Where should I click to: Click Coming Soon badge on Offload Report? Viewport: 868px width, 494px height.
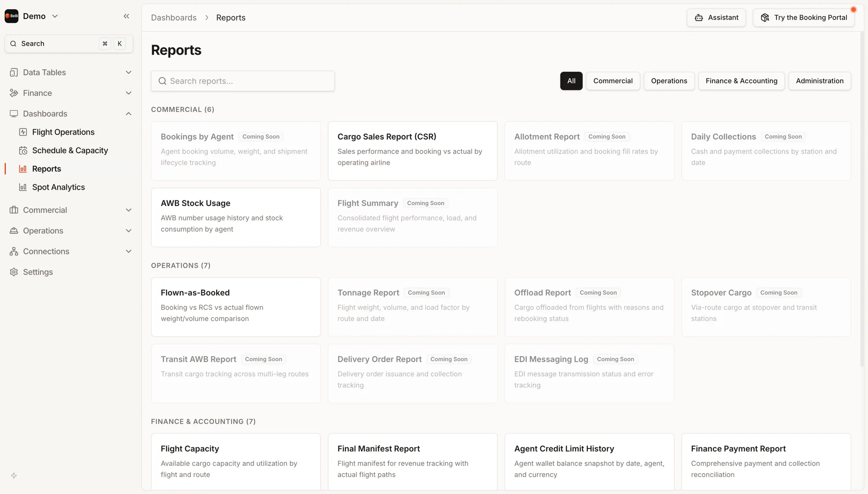(598, 293)
